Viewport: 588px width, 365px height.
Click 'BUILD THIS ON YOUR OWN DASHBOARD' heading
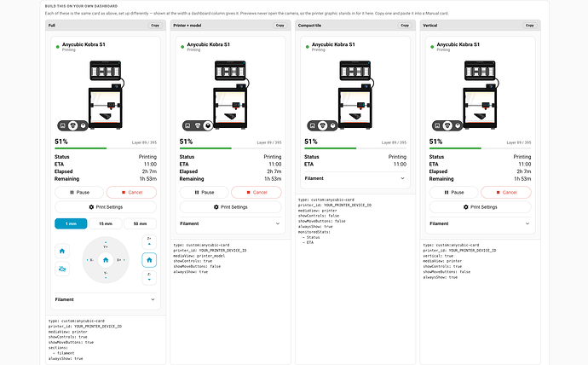[x=81, y=6]
